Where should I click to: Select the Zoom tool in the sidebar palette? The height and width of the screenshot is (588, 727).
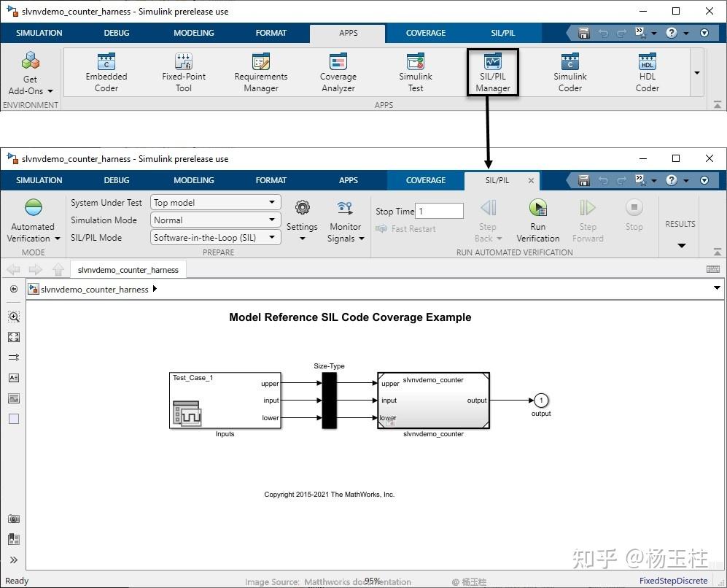click(x=13, y=317)
